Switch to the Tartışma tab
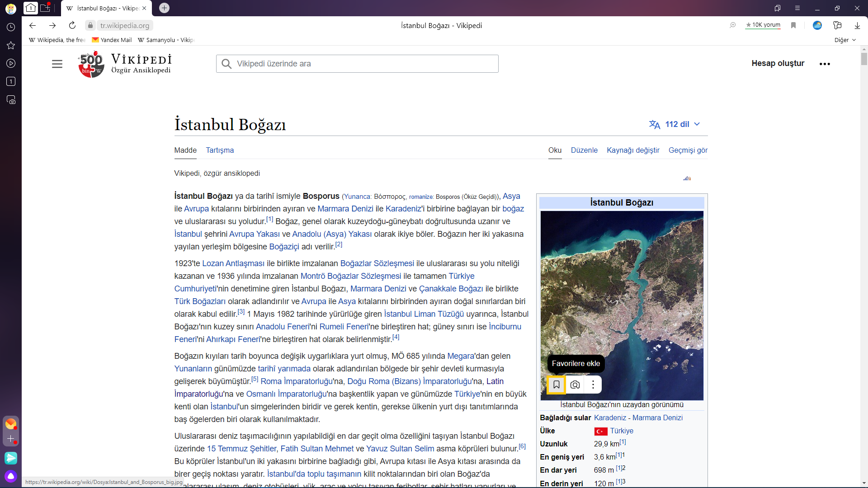Viewport: 868px width, 488px height. (x=220, y=150)
